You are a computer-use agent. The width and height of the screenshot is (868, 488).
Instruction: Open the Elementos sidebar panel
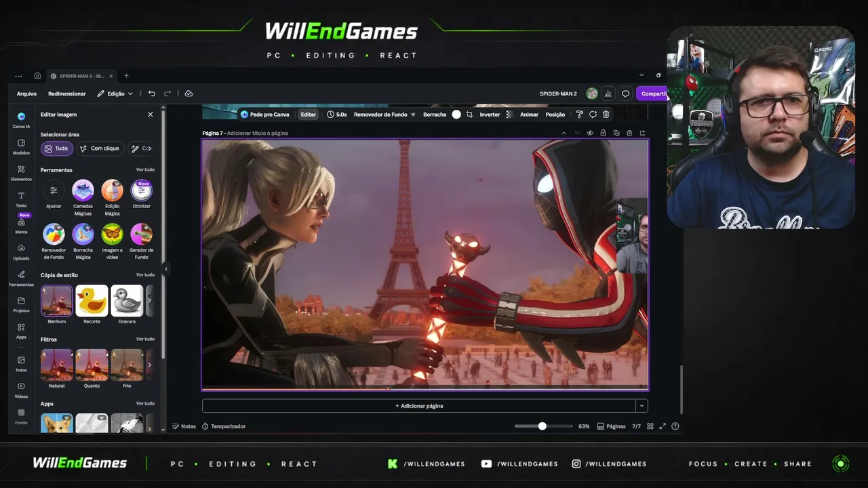tap(21, 173)
